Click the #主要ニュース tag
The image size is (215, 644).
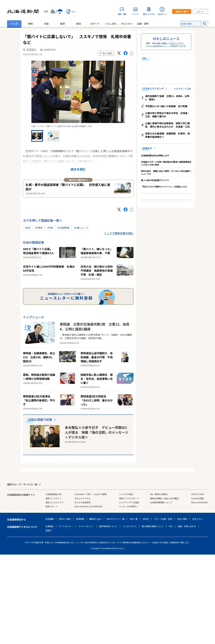coord(81,228)
